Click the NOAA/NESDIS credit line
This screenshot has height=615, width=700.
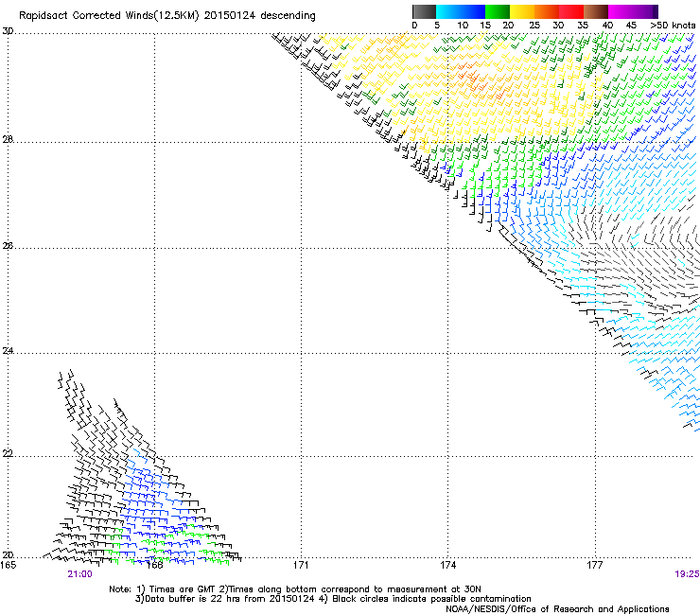[557, 609]
